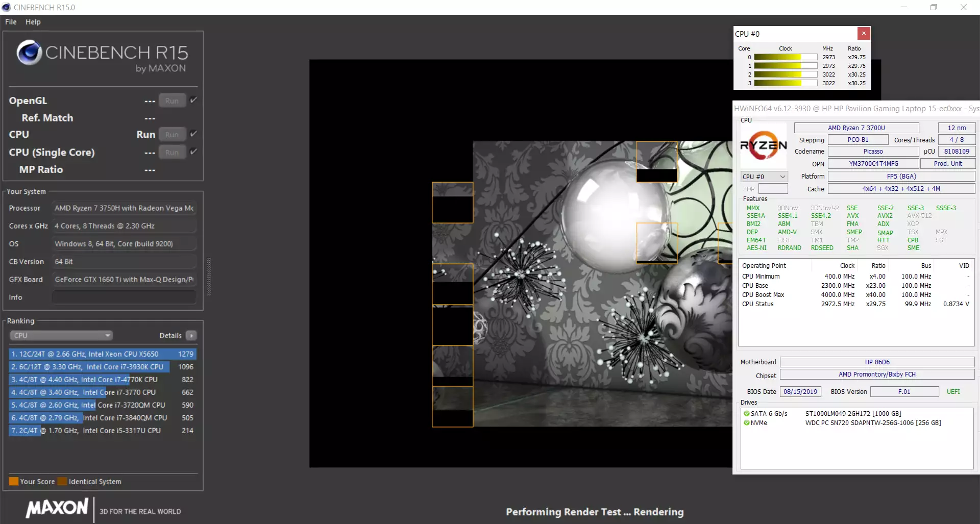Click the Details arrow button in Ranking
Screen dimensions: 980x524
191,336
